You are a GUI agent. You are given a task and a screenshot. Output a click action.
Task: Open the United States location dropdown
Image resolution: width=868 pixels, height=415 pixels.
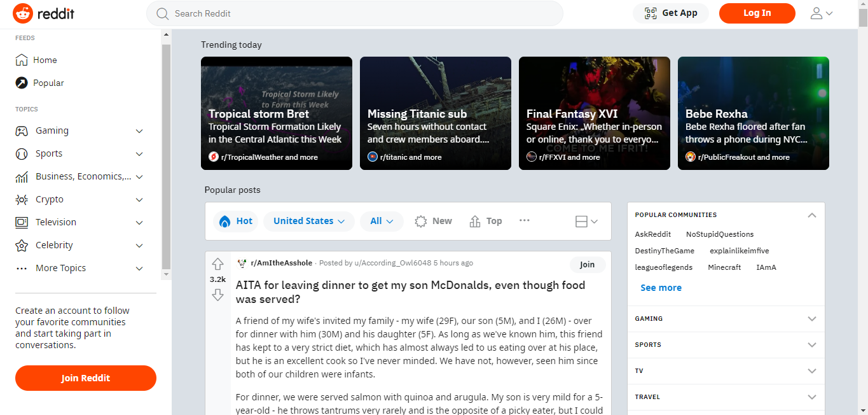[309, 222]
